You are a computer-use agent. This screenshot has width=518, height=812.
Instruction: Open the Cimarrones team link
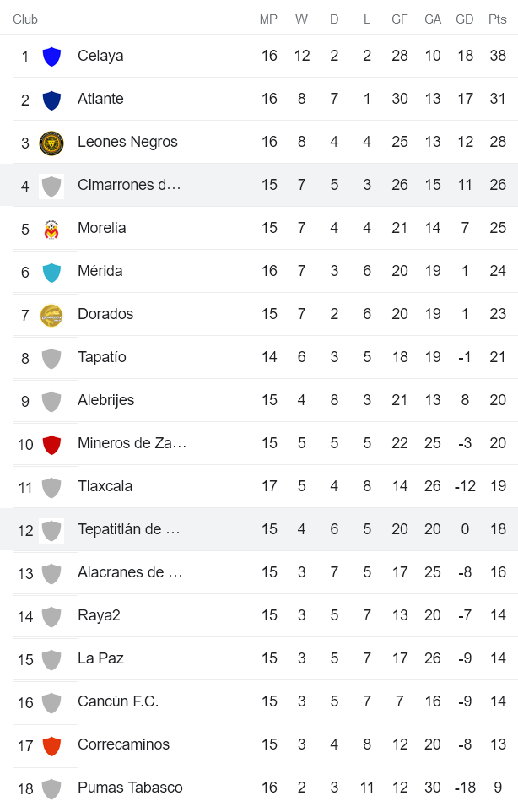[x=129, y=185]
